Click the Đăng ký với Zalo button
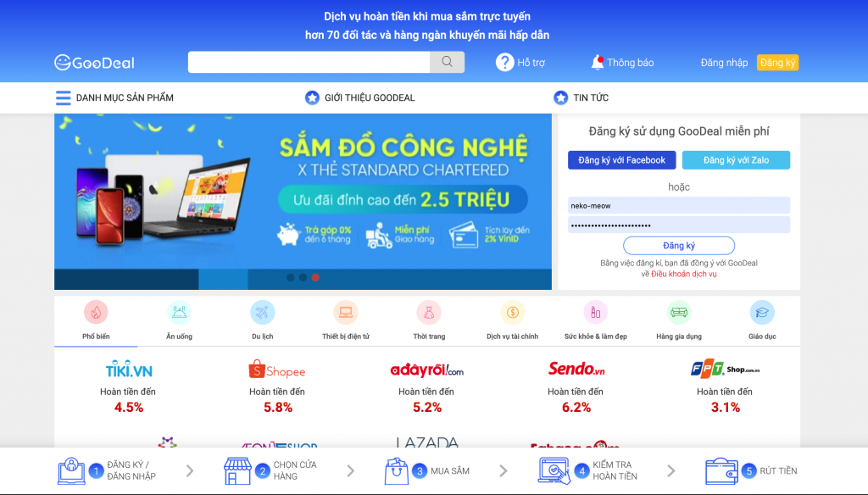 coord(737,160)
